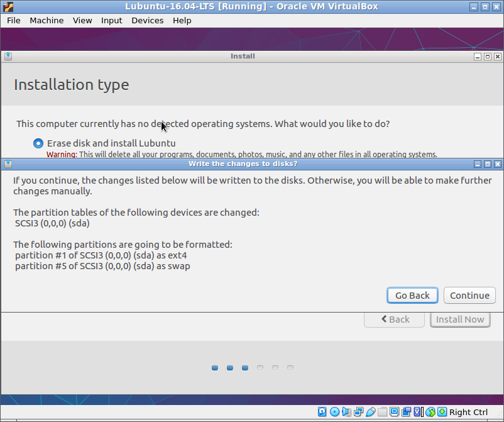Open the Help menu
Screen dimensions: 504x422
point(182,20)
